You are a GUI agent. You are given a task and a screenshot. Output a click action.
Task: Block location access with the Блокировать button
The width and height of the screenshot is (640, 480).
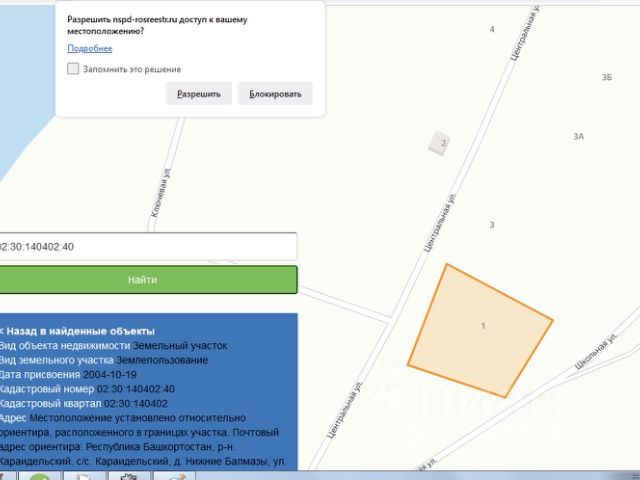pyautogui.click(x=276, y=93)
